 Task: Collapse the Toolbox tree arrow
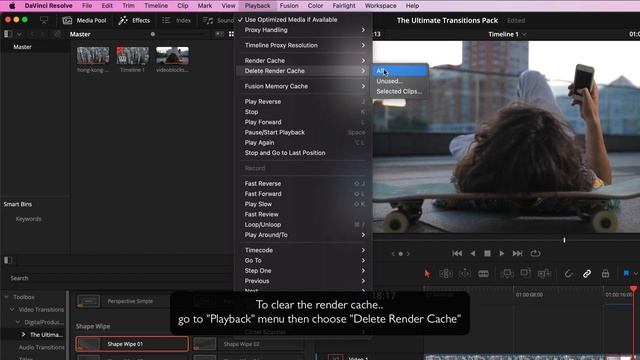[x=7, y=297]
